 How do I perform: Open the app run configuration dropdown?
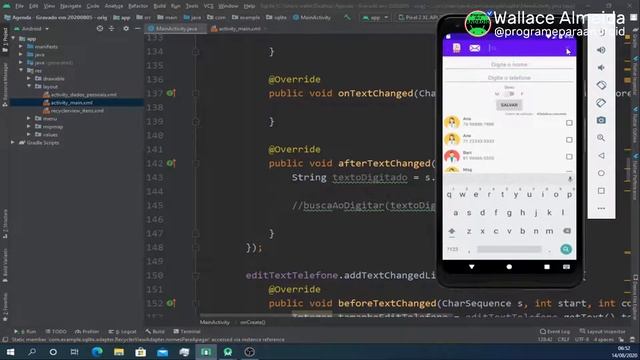point(375,18)
